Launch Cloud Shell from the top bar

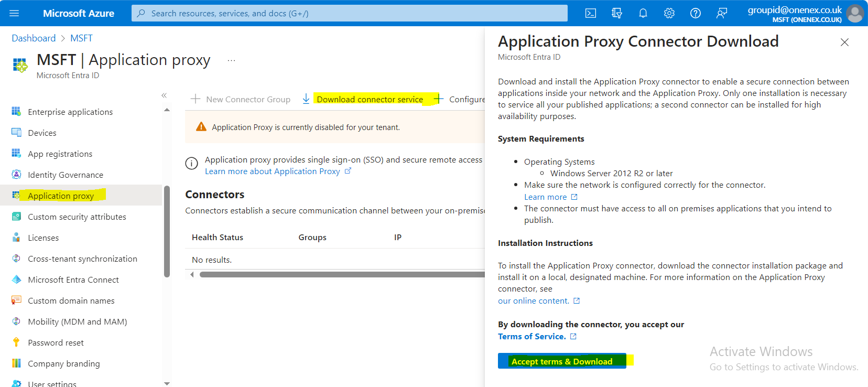point(591,13)
